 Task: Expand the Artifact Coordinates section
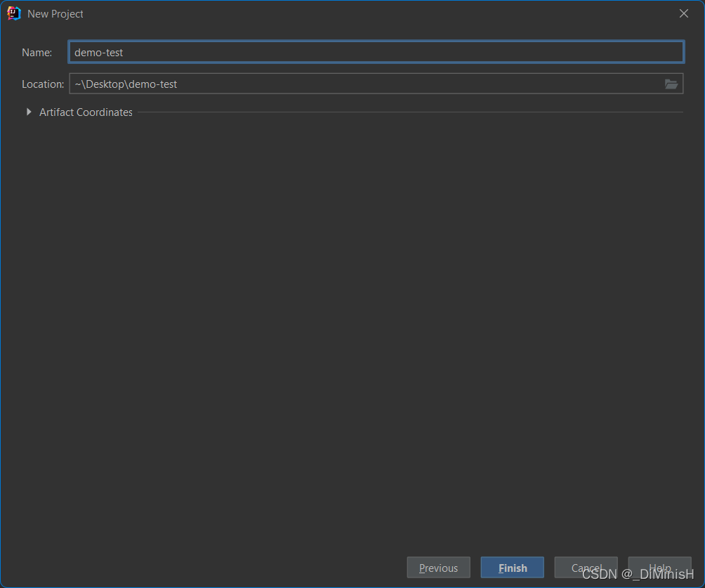coord(29,112)
